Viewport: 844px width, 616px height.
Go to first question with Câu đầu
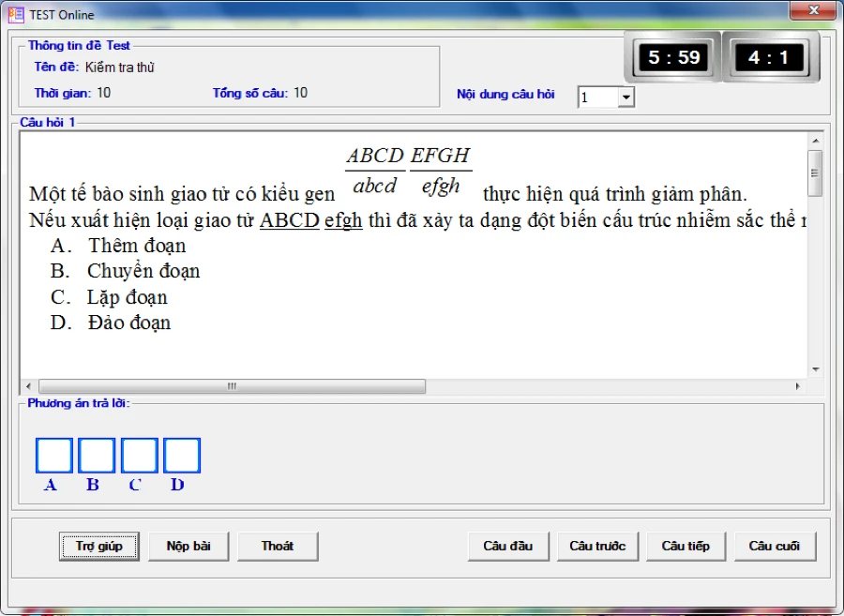coord(508,546)
